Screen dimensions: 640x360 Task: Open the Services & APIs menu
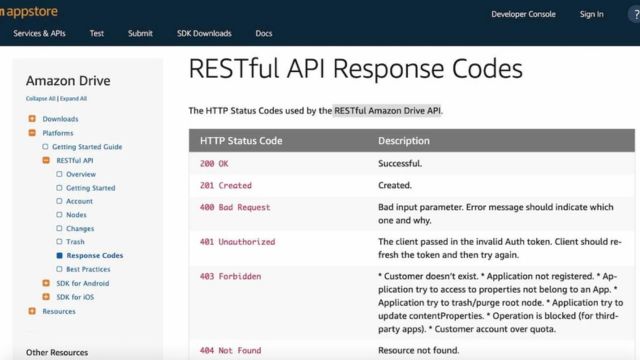[39, 33]
